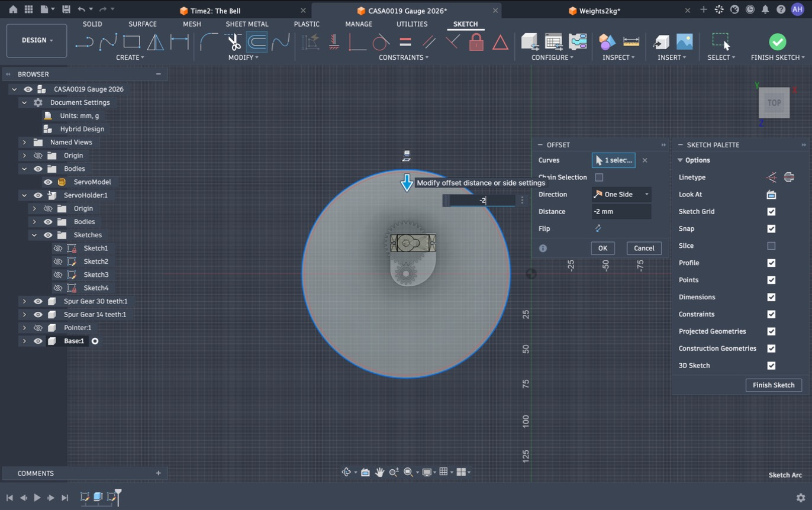Screen dimensions: 812x510
Task: Open the CONSTRAINTS dropdown menu
Action: [404, 57]
